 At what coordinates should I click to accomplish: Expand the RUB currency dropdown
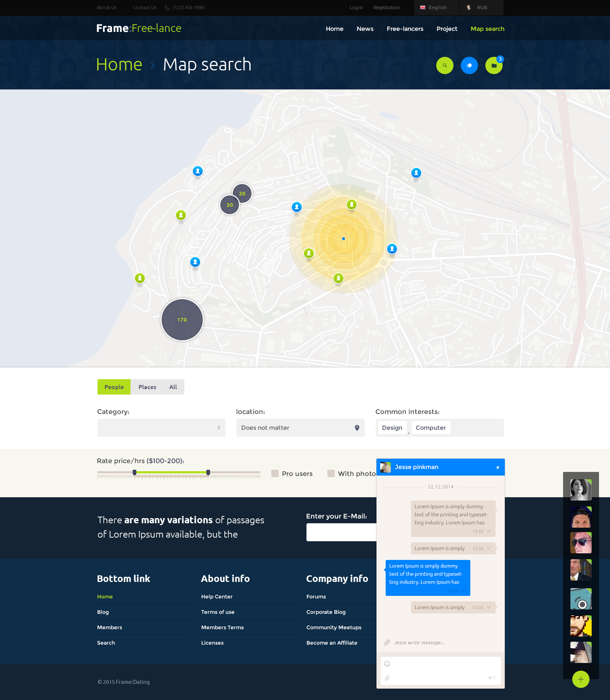coord(482,8)
